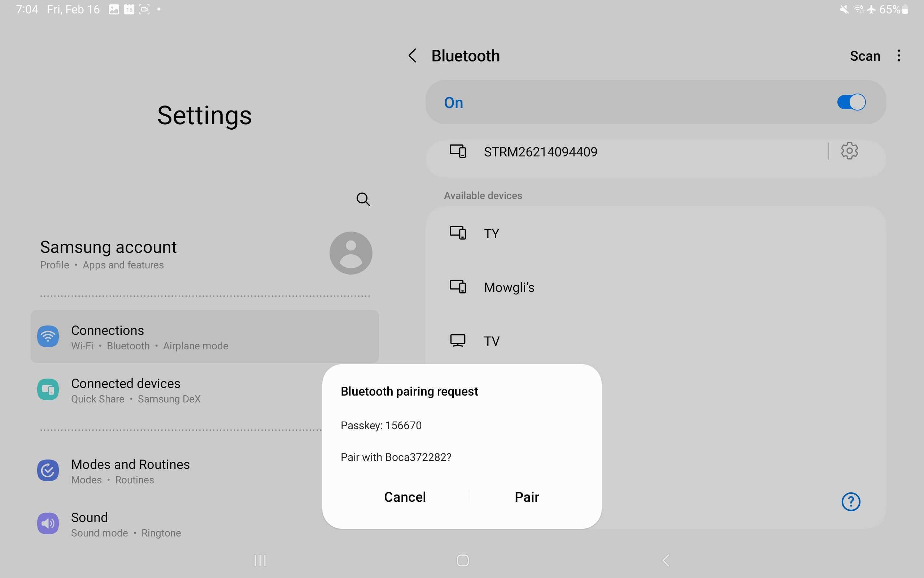Image resolution: width=924 pixels, height=578 pixels.
Task: Tap the 'On' Bluetooth status label
Action: point(453,103)
